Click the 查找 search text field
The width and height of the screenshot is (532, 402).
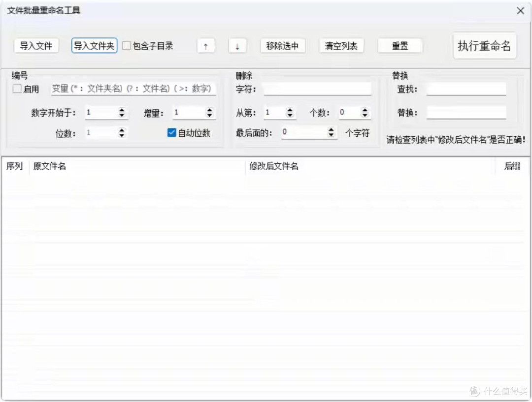pyautogui.click(x=466, y=89)
